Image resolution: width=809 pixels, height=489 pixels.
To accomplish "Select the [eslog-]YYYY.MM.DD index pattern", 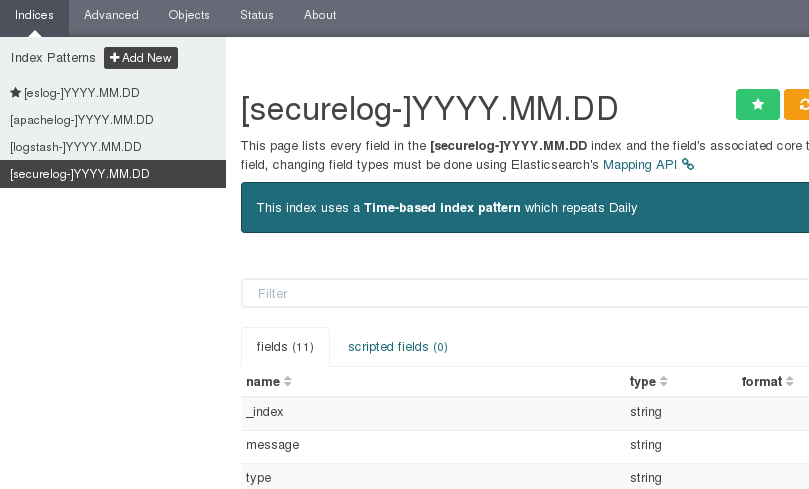I will point(82,93).
